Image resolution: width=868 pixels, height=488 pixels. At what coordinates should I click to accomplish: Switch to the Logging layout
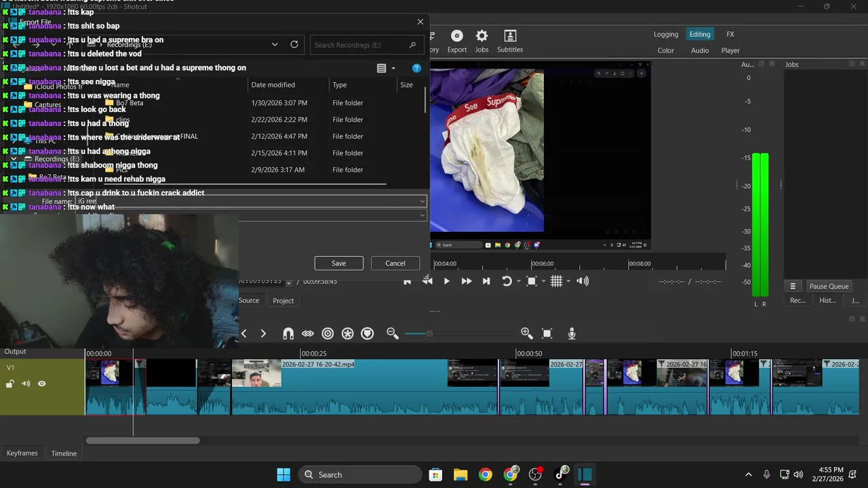665,35
